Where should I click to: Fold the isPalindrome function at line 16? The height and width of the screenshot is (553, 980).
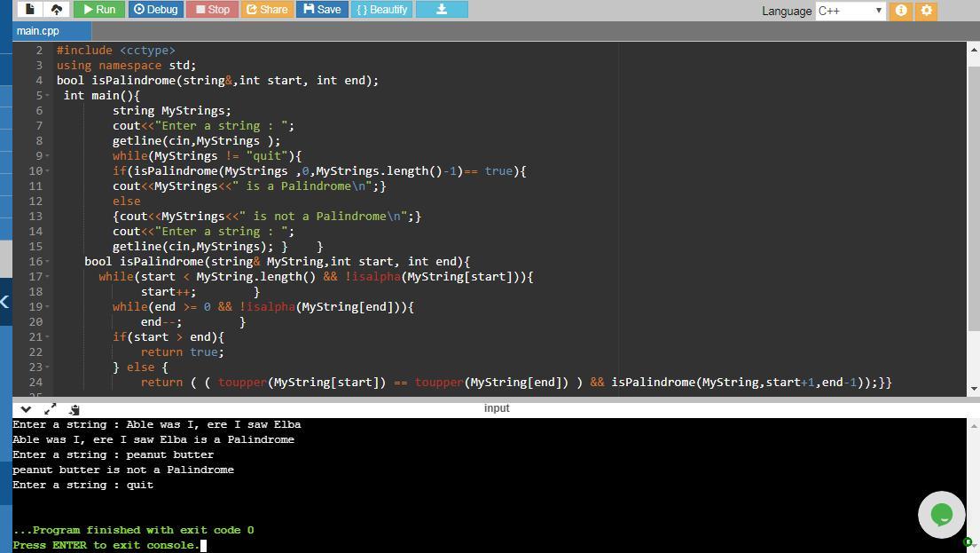[x=45, y=262]
